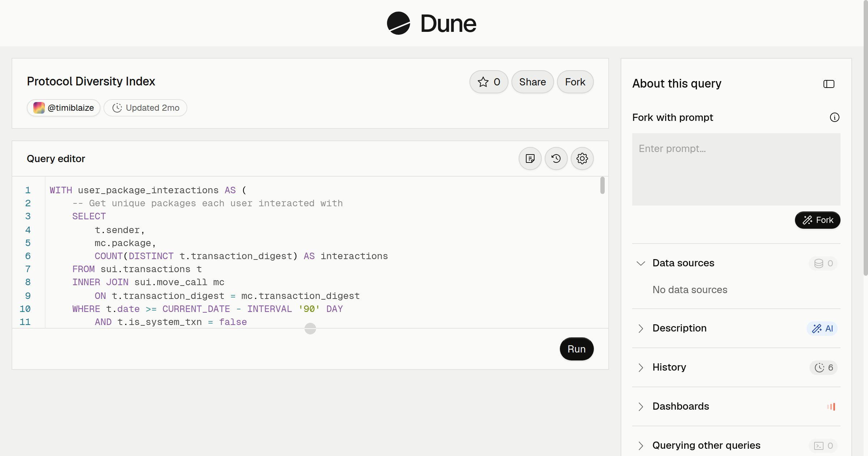Click the timiblaize avatar image
This screenshot has width=868, height=456.
[39, 108]
